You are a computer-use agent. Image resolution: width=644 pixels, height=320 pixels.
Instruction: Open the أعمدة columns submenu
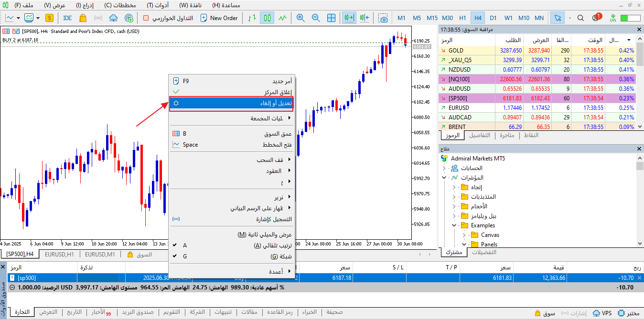(233, 272)
